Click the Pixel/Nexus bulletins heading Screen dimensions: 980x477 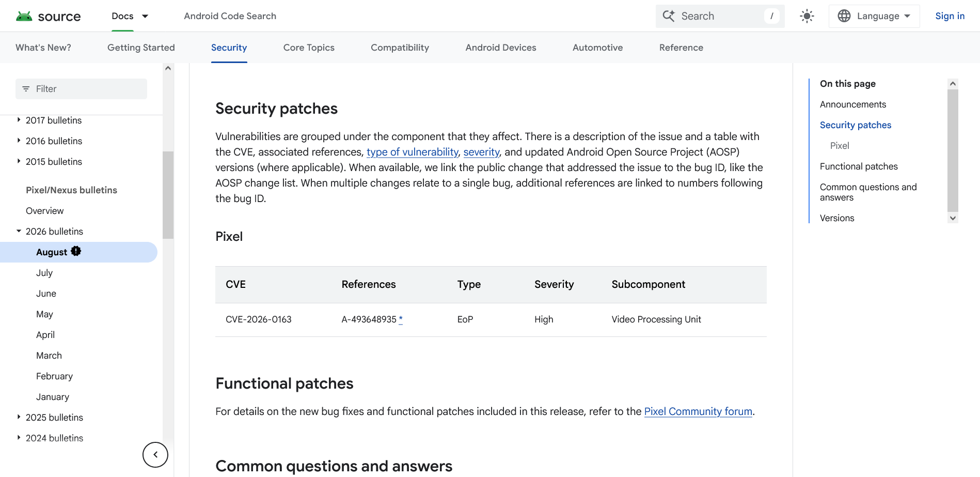71,190
